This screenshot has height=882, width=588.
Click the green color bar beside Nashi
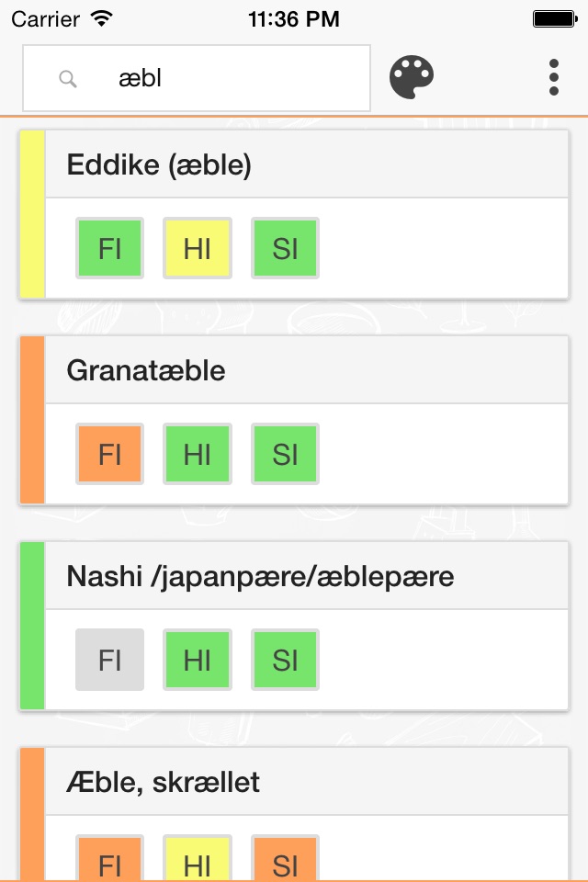[32, 626]
